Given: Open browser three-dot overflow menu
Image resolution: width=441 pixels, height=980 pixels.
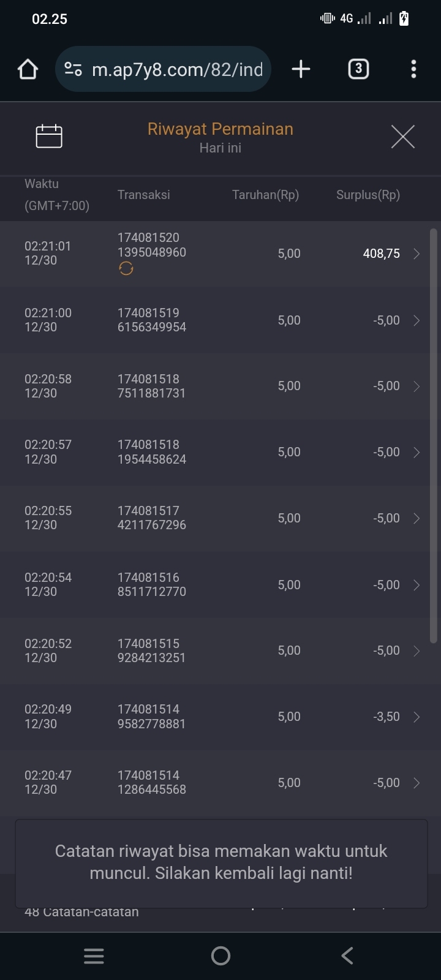Looking at the screenshot, I should (x=413, y=69).
